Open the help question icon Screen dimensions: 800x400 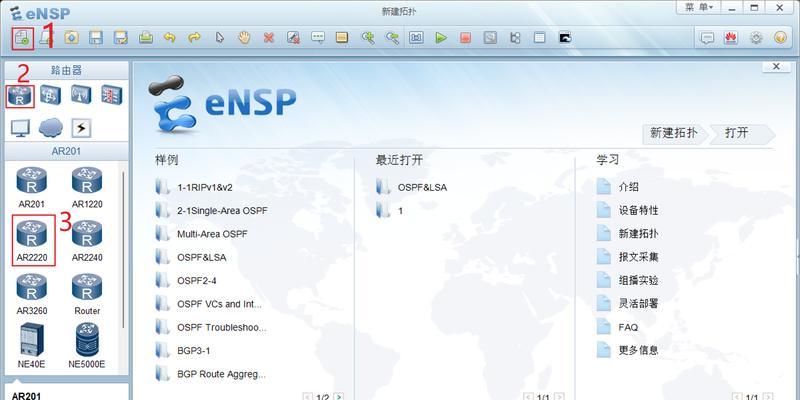click(x=780, y=38)
